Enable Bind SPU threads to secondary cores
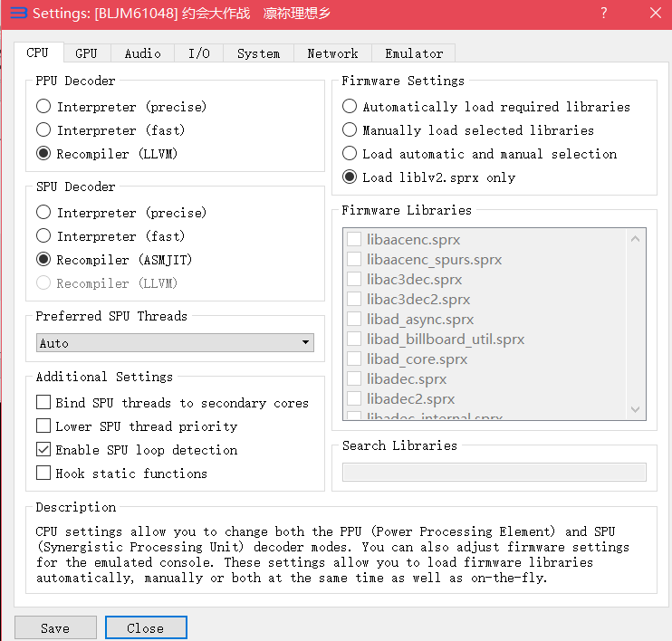Screen dimensions: 672x641 tap(43, 403)
